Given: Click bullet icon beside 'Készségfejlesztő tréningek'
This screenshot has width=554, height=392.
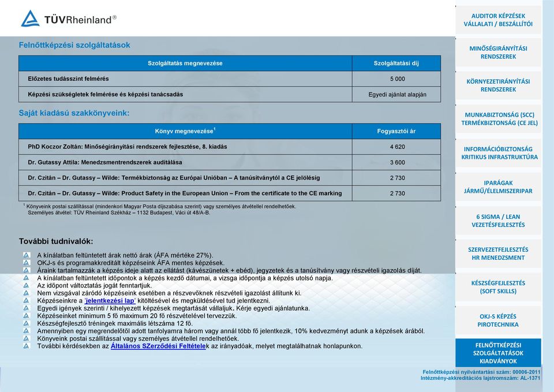Looking at the screenshot, I should pyautogui.click(x=27, y=323).
